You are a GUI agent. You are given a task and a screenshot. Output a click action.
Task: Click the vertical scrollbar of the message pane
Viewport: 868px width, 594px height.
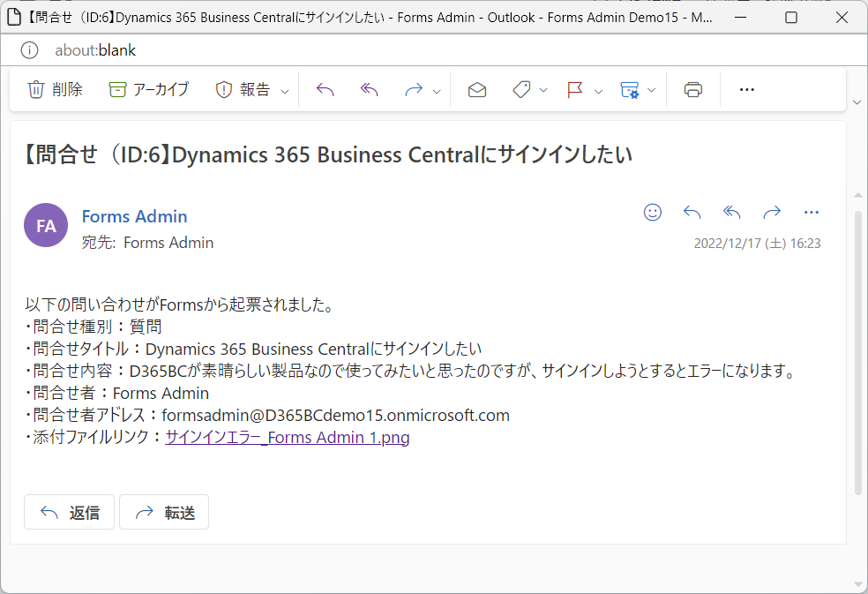(x=858, y=352)
